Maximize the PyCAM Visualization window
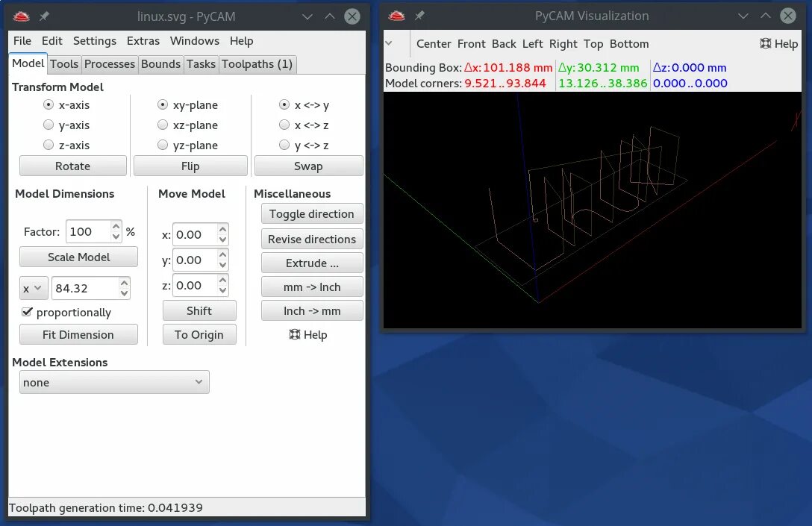Viewport: 812px width, 526px height. pyautogui.click(x=766, y=16)
